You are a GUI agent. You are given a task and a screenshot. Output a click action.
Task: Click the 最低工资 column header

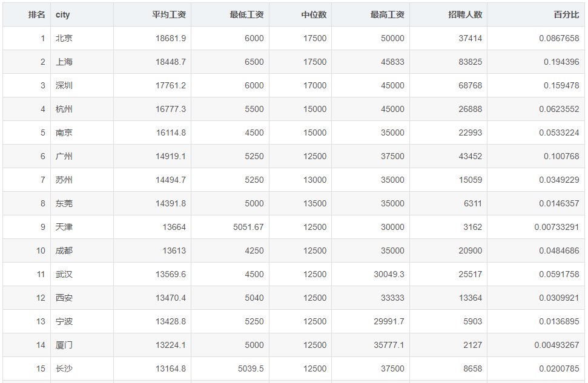[230, 15]
